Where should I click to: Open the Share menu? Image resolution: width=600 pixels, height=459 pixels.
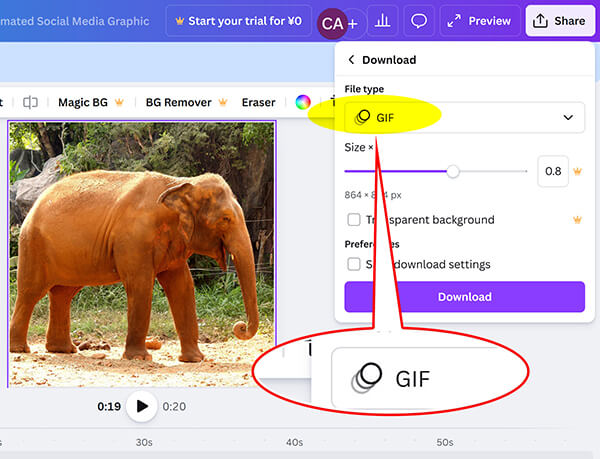coord(560,21)
